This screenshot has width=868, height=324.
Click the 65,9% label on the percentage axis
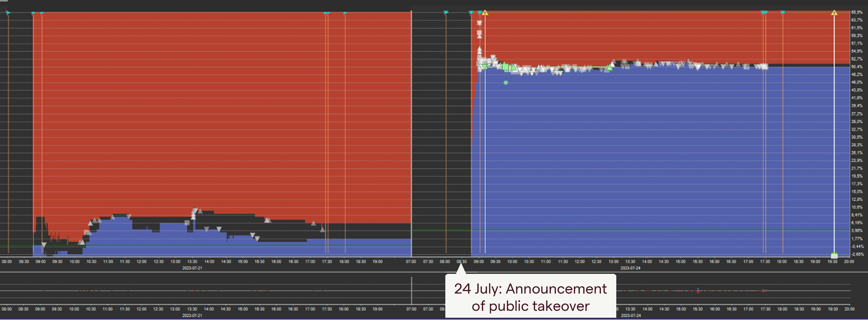coord(857,12)
